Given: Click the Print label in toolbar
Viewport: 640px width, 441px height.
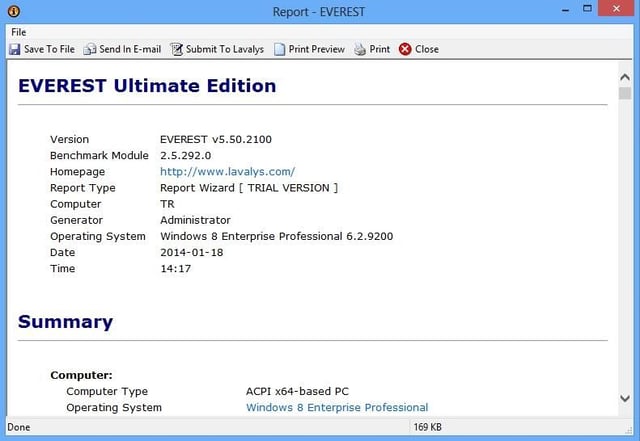Looking at the screenshot, I should point(380,49).
